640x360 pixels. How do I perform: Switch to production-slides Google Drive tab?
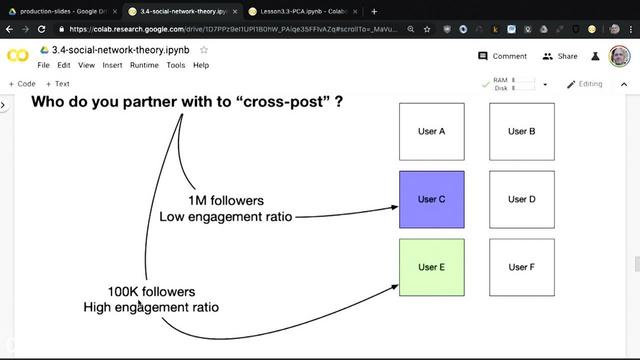click(x=62, y=11)
